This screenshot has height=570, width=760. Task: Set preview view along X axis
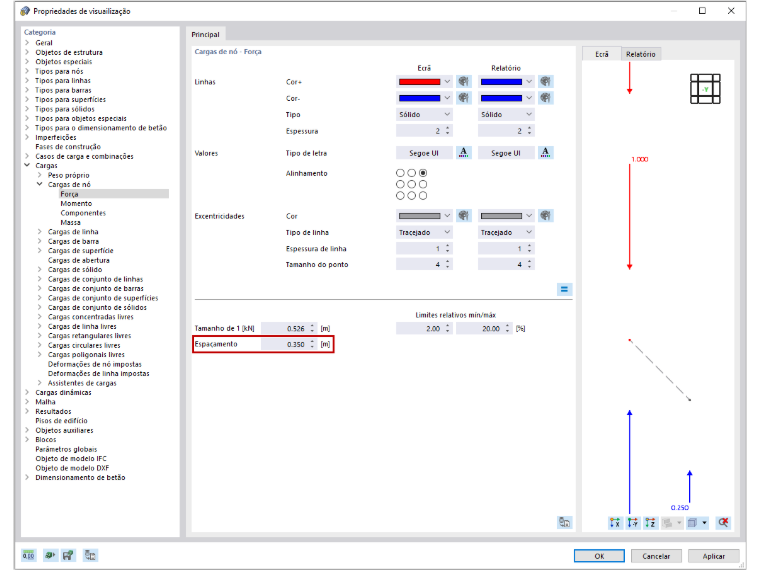pos(615,522)
